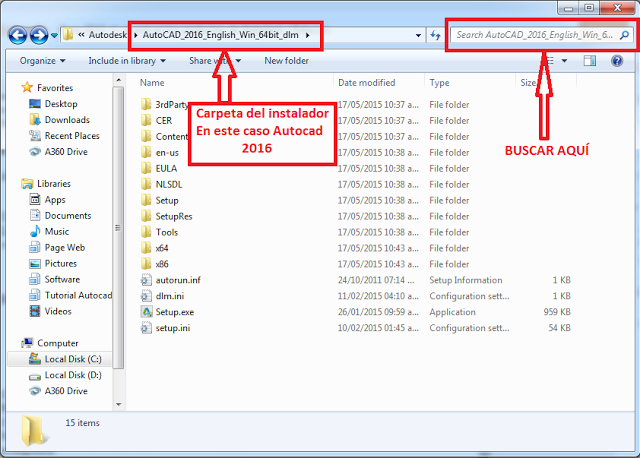Viewport: 640px width, 458px height.
Task: Create a New folder
Action: click(x=287, y=61)
